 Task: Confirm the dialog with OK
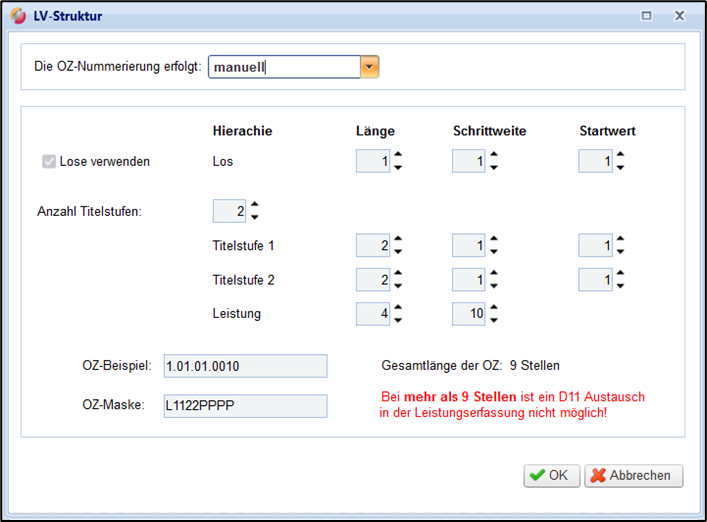click(x=551, y=476)
